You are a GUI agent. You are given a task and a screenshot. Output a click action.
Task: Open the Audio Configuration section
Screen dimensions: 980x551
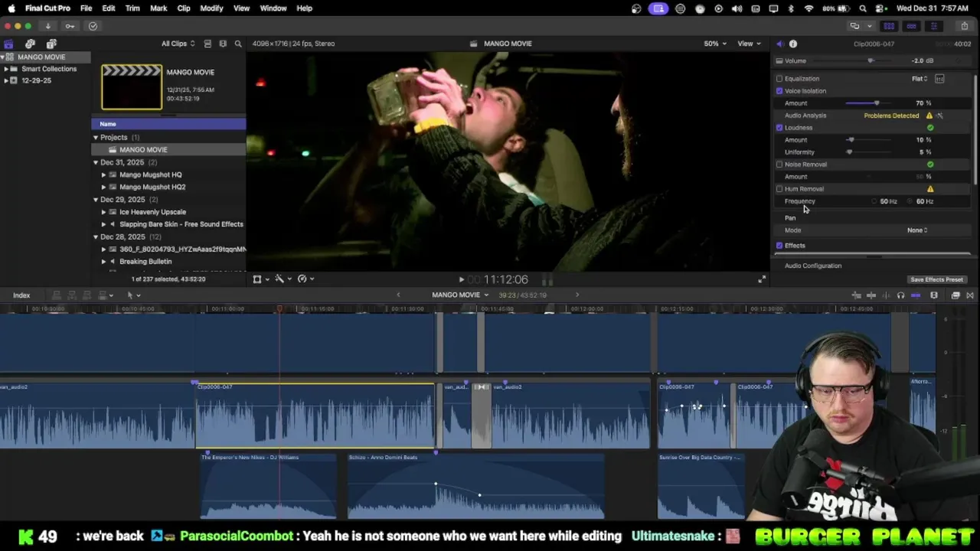pyautogui.click(x=813, y=266)
